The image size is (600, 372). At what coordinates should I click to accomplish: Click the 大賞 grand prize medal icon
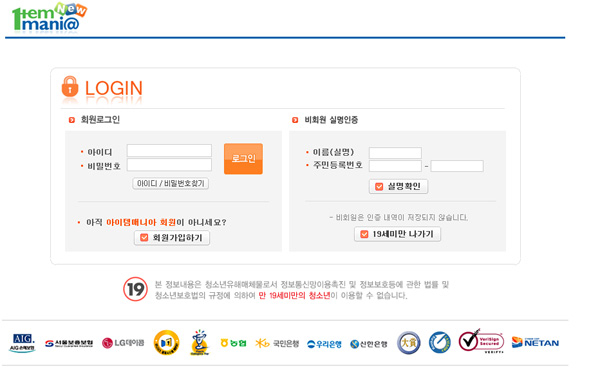(x=409, y=343)
